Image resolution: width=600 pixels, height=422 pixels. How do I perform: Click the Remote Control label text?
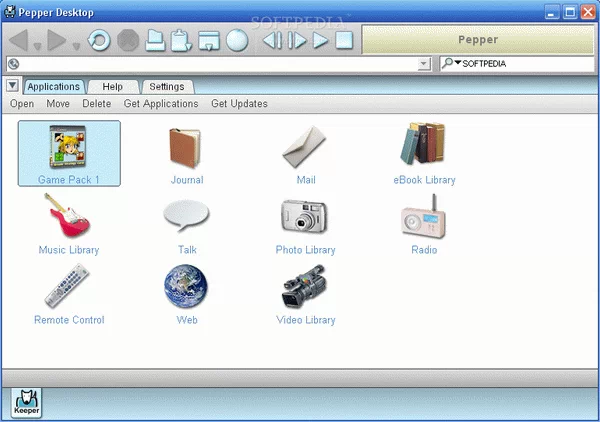[x=69, y=320]
